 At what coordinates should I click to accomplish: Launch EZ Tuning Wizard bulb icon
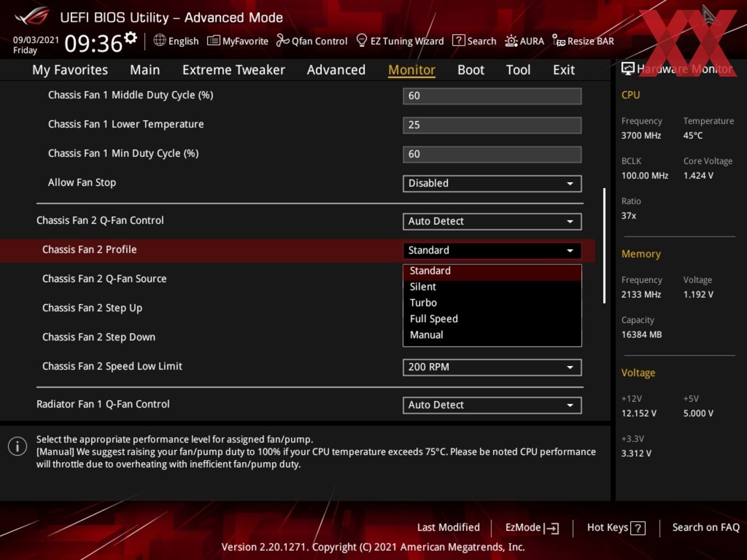pos(361,40)
